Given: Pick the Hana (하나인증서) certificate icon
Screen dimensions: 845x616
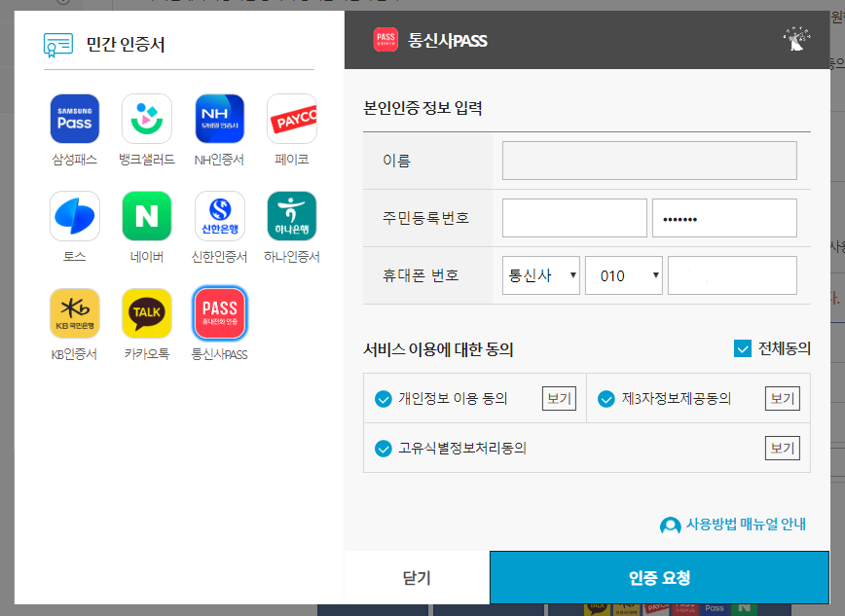Looking at the screenshot, I should 291,216.
